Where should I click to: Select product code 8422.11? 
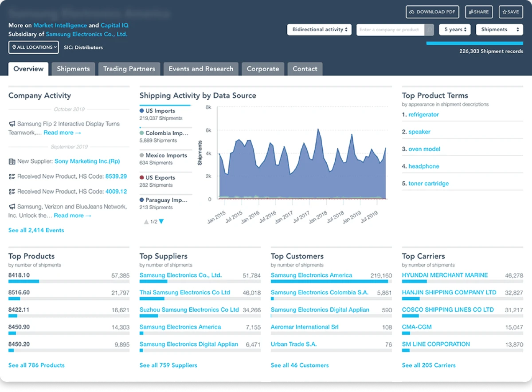pos(19,310)
